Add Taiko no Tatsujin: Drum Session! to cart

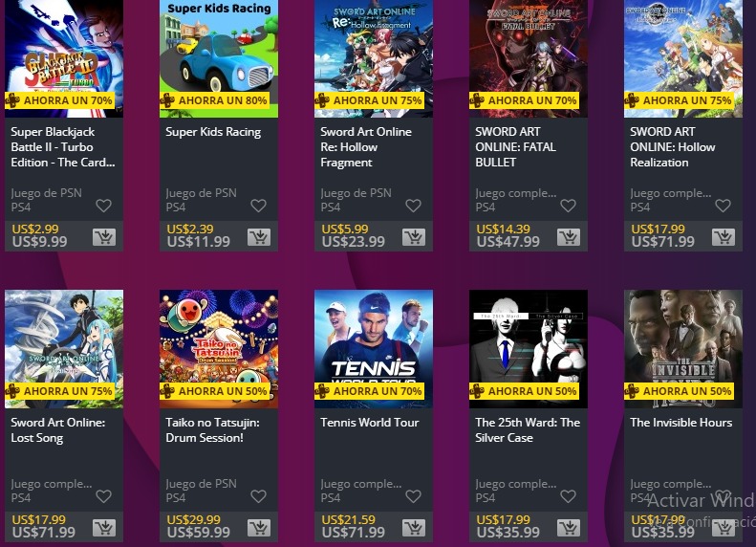pos(259,528)
